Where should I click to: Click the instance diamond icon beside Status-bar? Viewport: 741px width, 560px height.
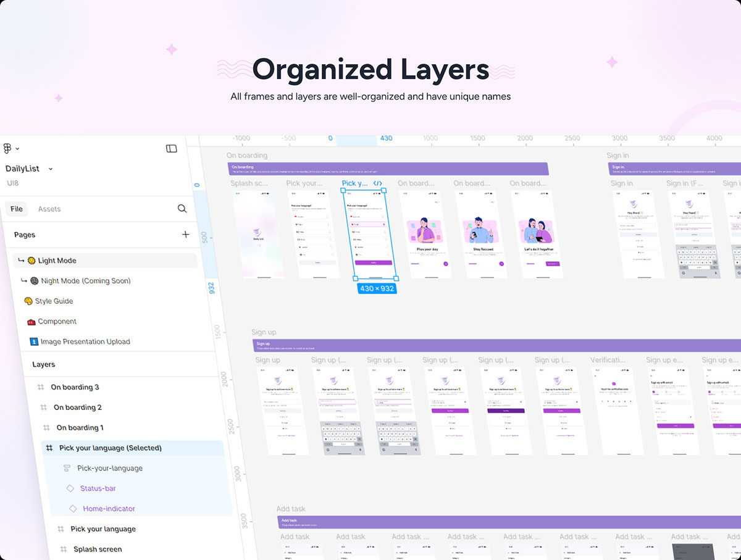point(70,488)
